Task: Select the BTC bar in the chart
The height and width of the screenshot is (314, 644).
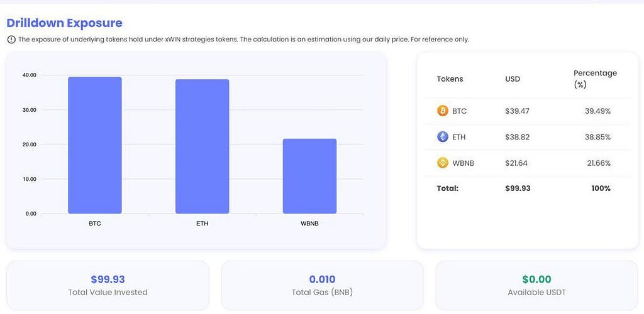Action: click(95, 145)
